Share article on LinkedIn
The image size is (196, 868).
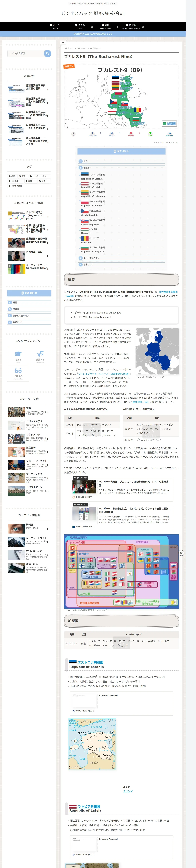tap(170, 134)
